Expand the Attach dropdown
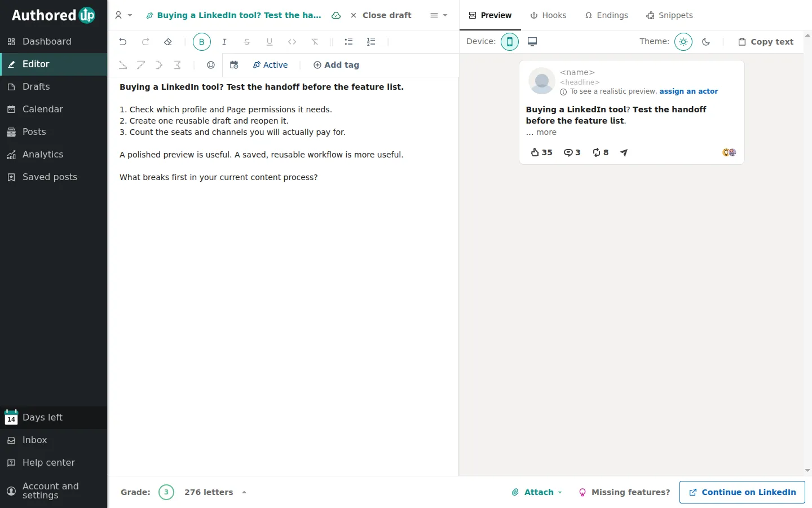 point(537,492)
